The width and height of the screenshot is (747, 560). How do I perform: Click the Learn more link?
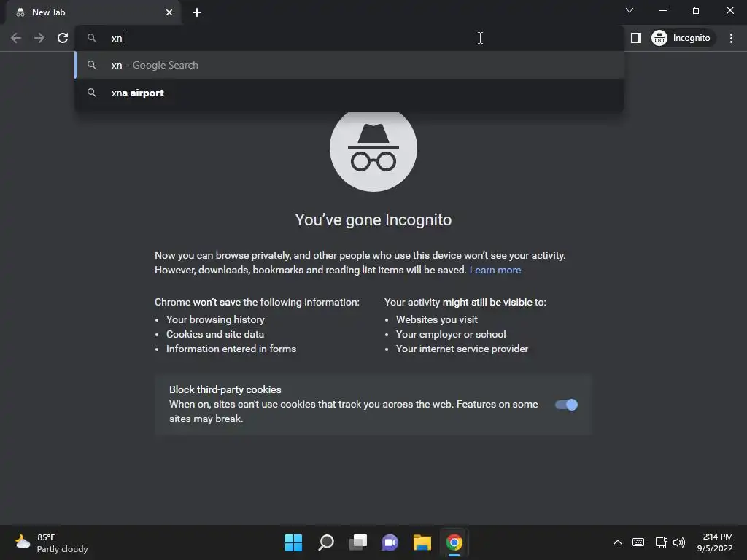[x=495, y=270]
